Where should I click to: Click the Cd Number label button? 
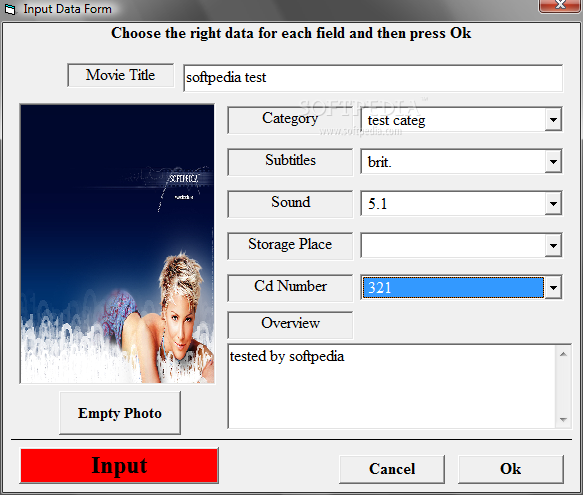click(290, 288)
